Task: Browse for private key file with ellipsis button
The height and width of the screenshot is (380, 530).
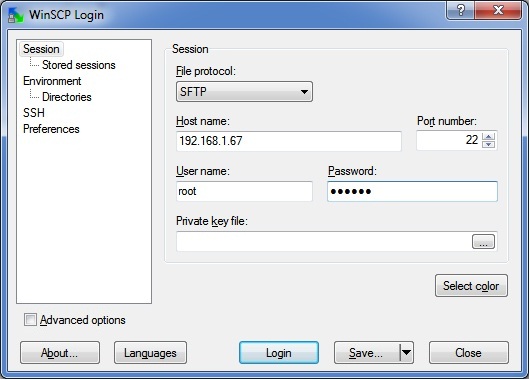Action: pyautogui.click(x=483, y=242)
